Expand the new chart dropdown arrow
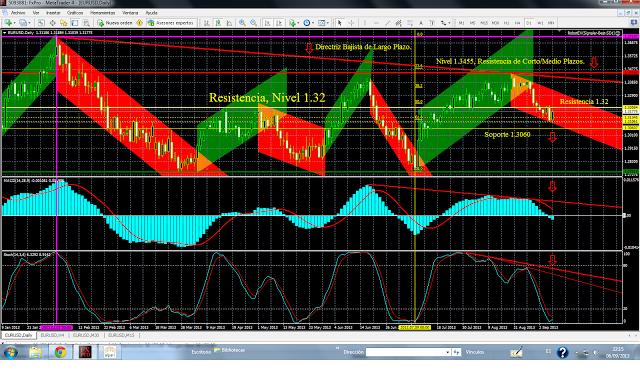The image size is (640, 384). [15, 23]
